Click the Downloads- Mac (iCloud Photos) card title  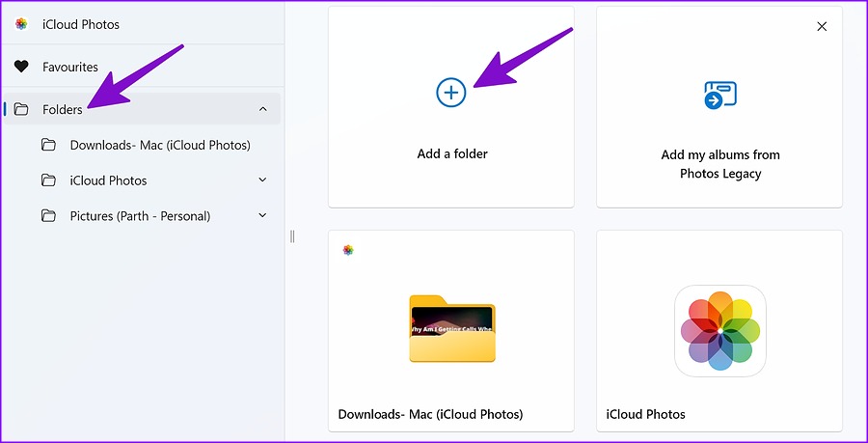point(431,414)
